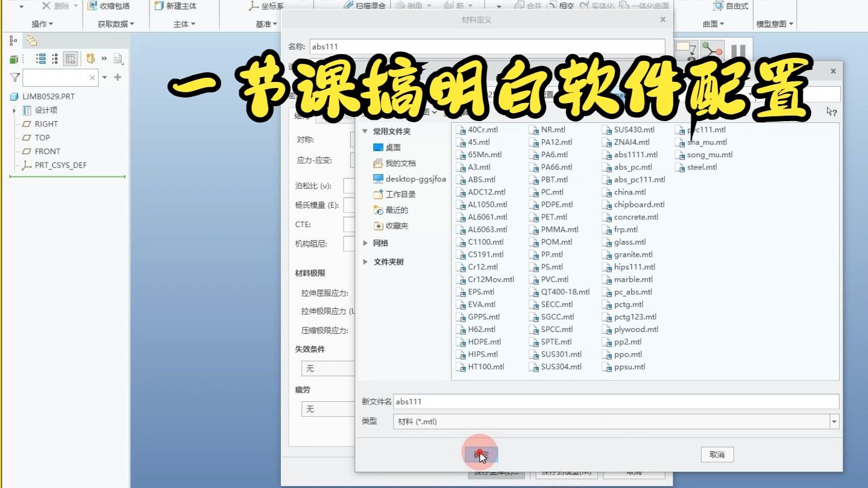Click the highlighted open button at dialog bottom

pos(480,454)
